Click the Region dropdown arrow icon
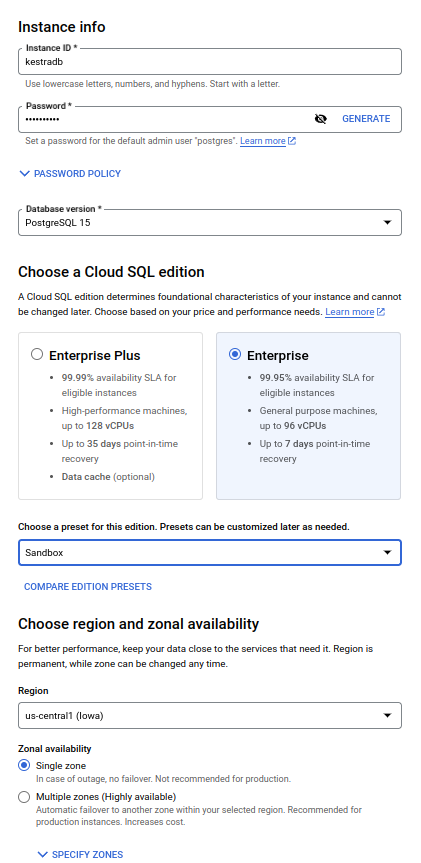Image resolution: width=421 pixels, height=863 pixels. click(x=387, y=716)
